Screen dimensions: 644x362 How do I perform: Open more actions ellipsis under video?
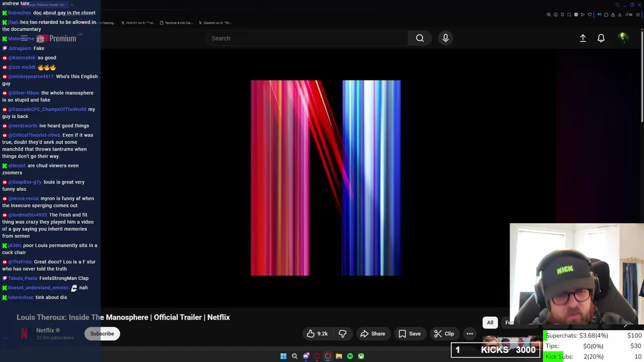click(469, 333)
